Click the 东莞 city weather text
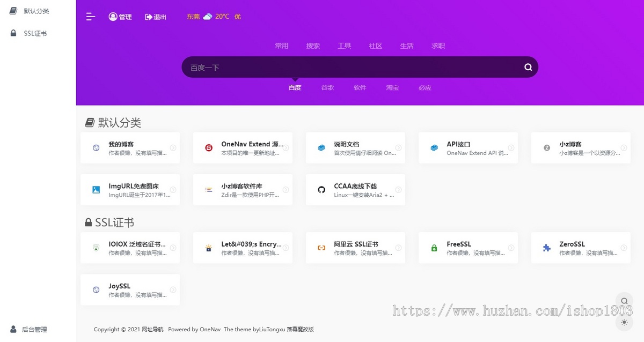 193,17
